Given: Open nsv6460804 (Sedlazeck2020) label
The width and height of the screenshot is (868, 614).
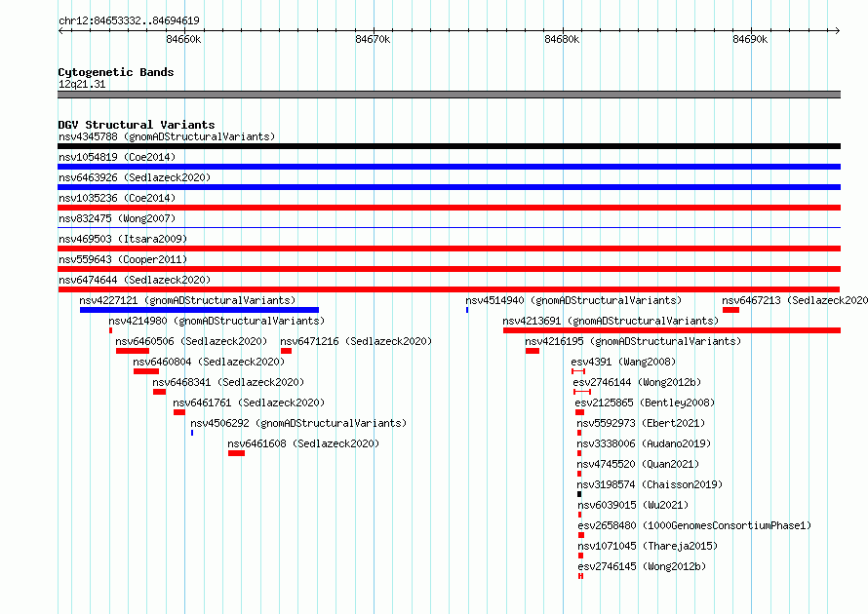Looking at the screenshot, I should point(209,362).
